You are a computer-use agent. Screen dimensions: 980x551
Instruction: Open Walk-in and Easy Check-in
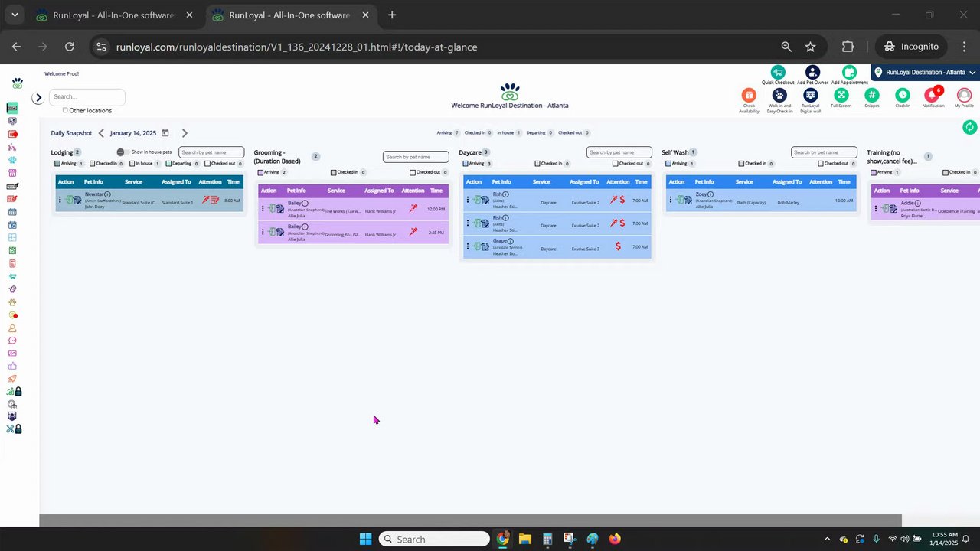pyautogui.click(x=779, y=95)
